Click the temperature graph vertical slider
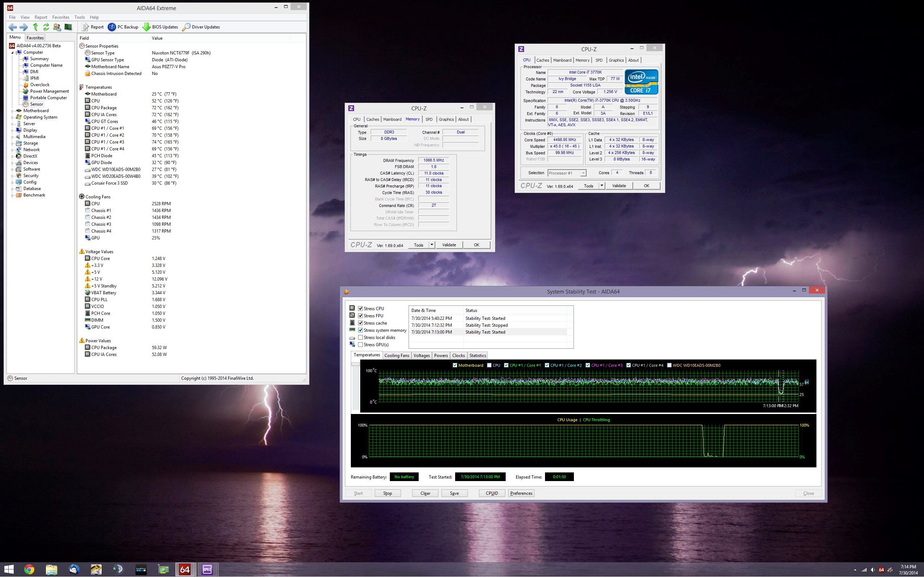 point(355,365)
